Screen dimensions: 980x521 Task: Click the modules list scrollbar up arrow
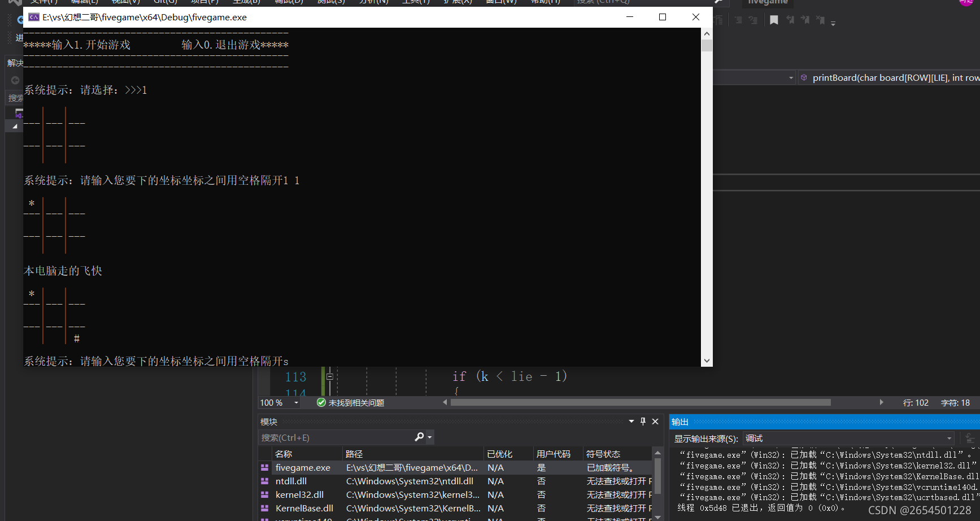click(657, 453)
